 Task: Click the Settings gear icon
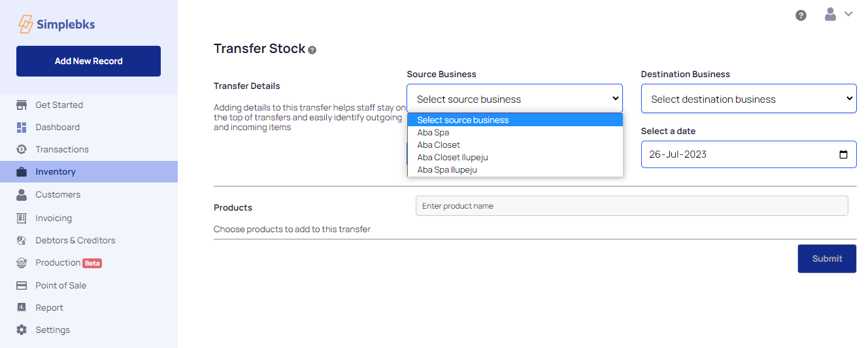pos(22,330)
